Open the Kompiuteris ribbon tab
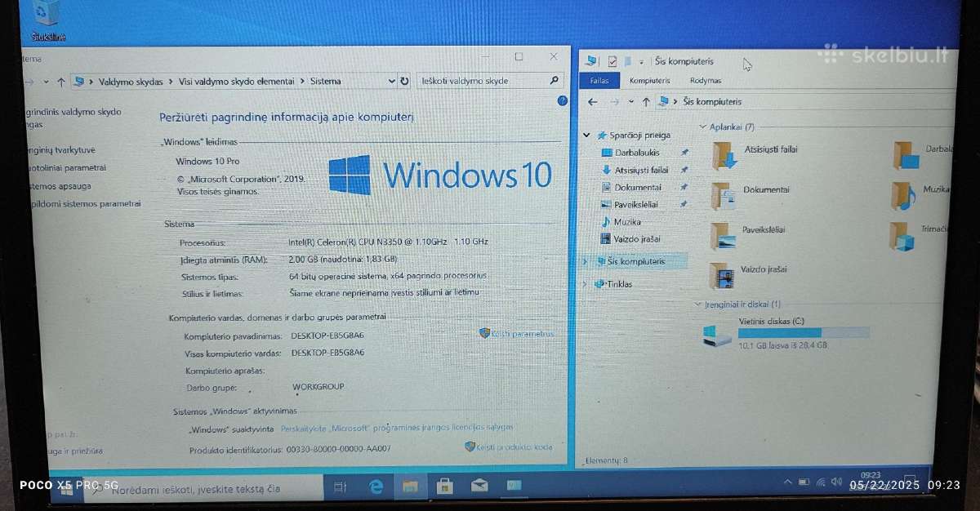Screen dimensions: 980x511 pos(649,81)
